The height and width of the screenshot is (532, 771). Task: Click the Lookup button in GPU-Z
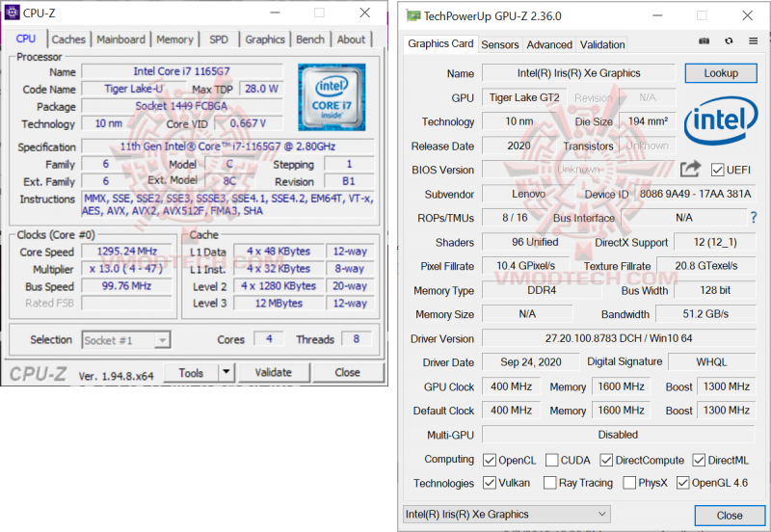tap(721, 73)
